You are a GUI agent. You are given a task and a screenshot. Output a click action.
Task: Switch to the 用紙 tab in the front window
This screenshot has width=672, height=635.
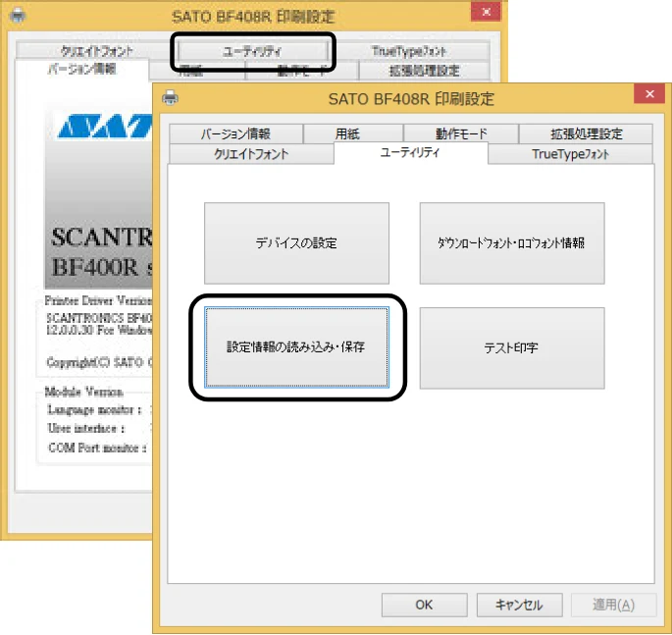[x=353, y=133]
